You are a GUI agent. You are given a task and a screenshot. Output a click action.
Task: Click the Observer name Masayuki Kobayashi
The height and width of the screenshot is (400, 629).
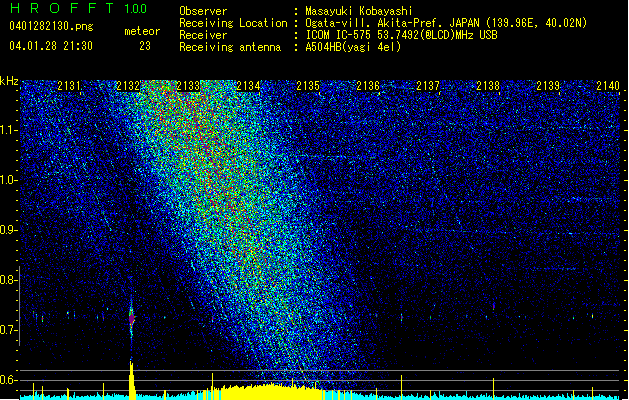(x=359, y=11)
